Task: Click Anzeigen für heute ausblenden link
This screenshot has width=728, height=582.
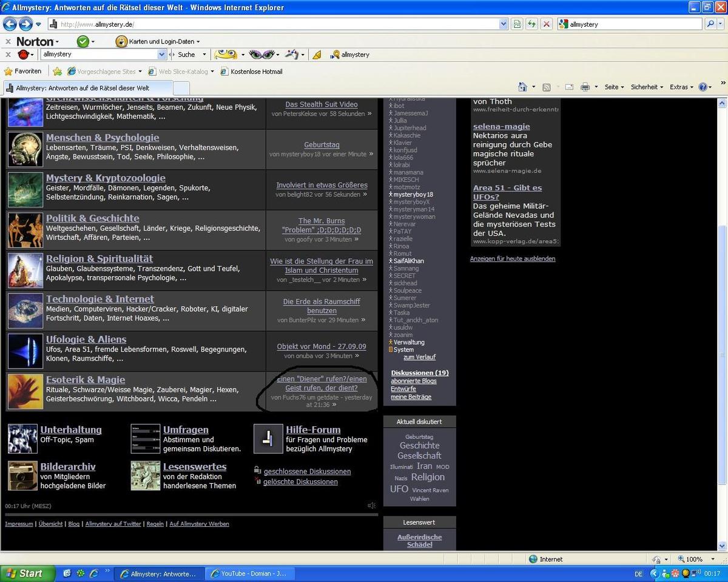Action: click(x=513, y=259)
